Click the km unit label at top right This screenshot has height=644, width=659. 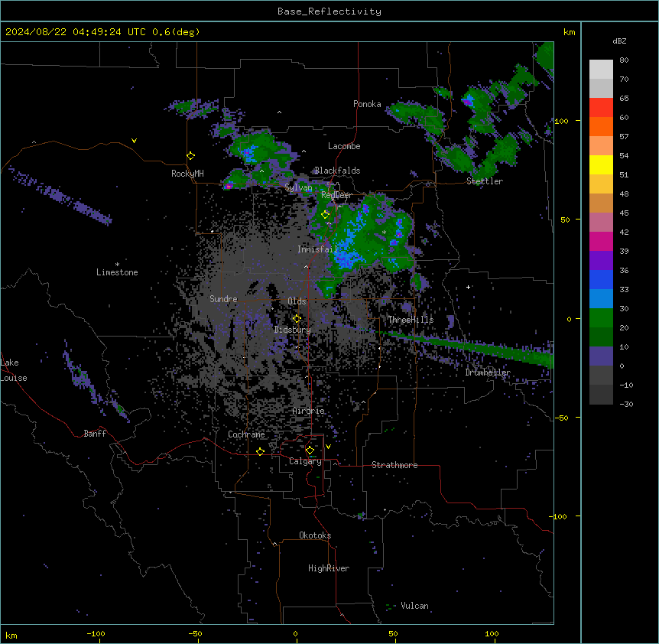570,32
